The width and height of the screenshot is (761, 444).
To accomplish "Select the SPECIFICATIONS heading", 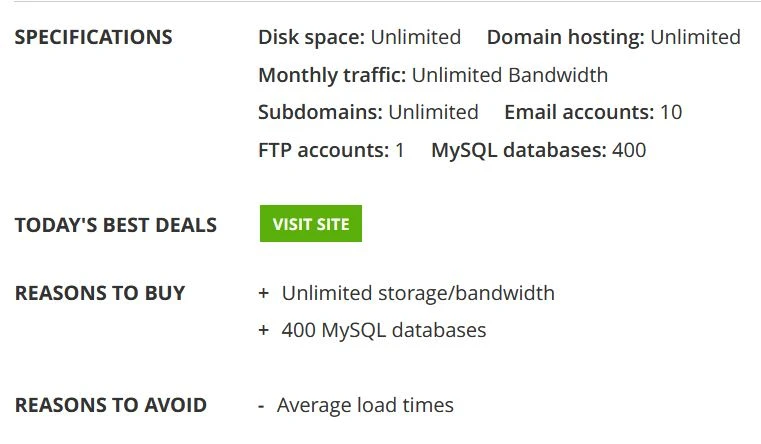I will point(93,37).
